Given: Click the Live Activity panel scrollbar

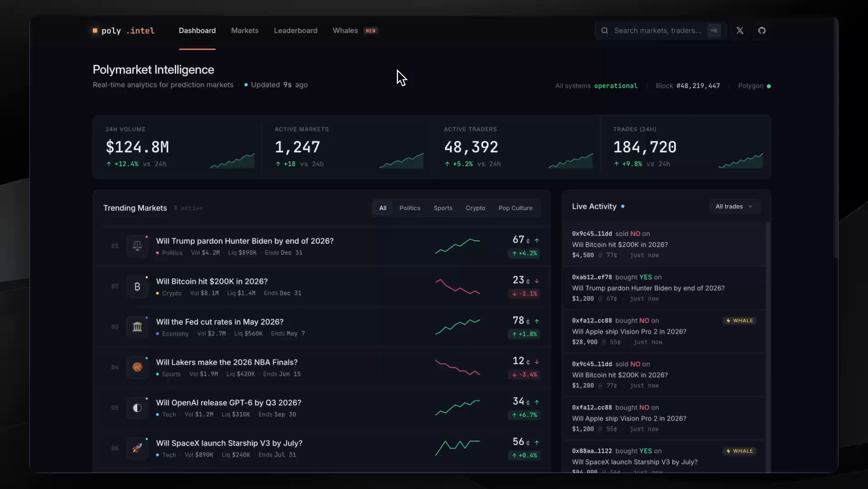Looking at the screenshot, I should tap(767, 347).
